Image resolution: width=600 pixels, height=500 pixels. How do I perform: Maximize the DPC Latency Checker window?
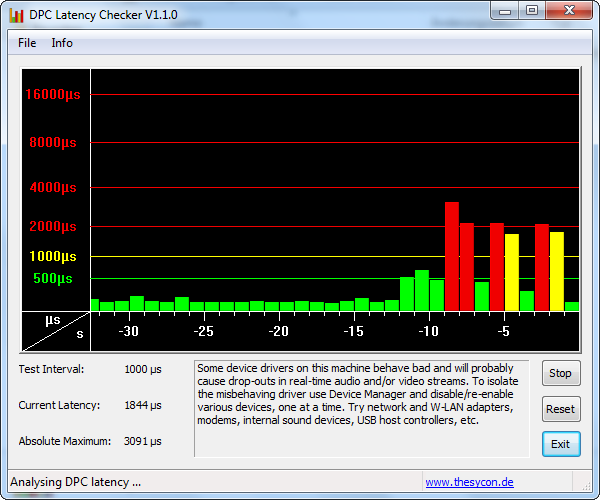click(532, 11)
